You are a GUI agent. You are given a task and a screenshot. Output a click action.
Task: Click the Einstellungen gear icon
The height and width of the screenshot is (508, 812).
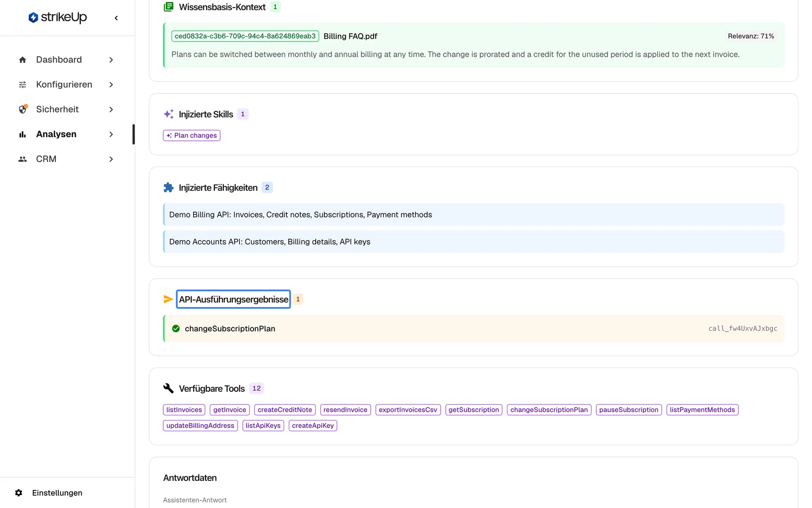click(x=18, y=493)
